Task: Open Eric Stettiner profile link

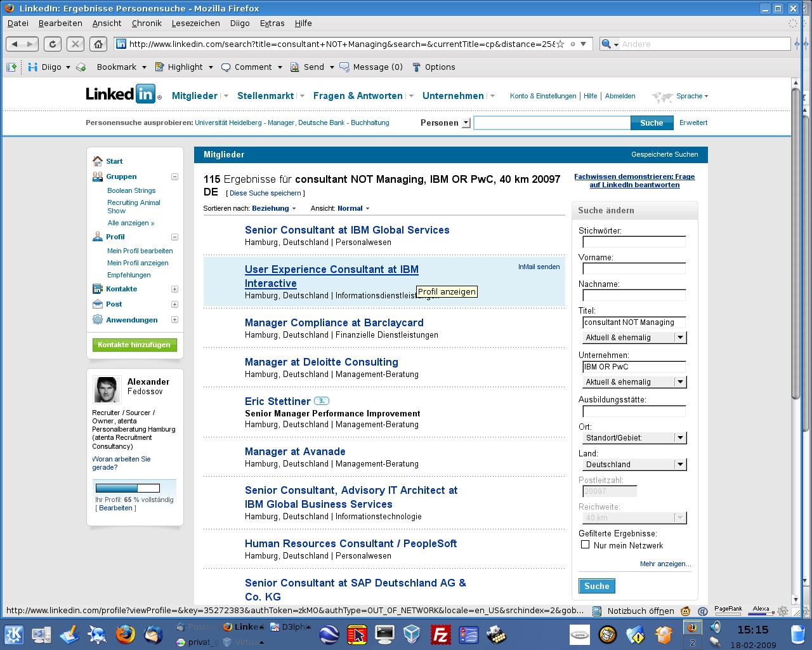Action: pos(278,401)
